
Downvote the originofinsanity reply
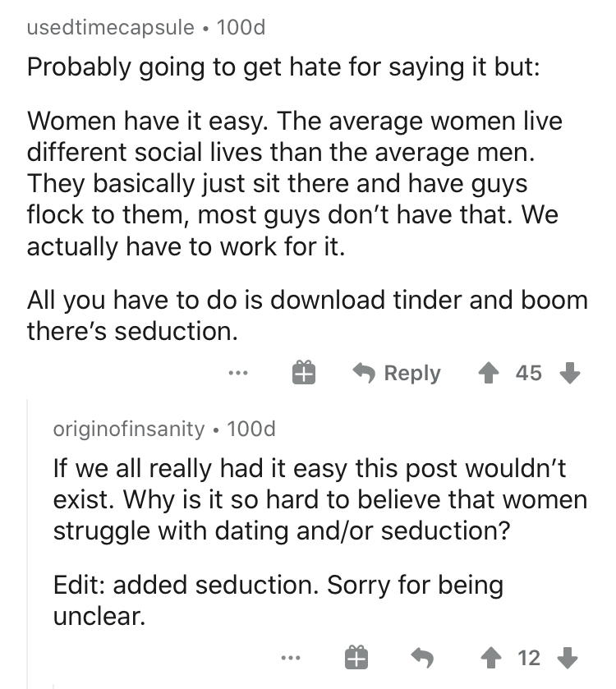568,657
